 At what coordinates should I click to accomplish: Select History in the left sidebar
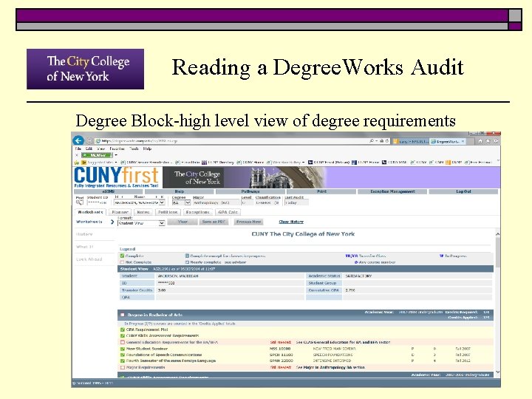click(x=84, y=234)
